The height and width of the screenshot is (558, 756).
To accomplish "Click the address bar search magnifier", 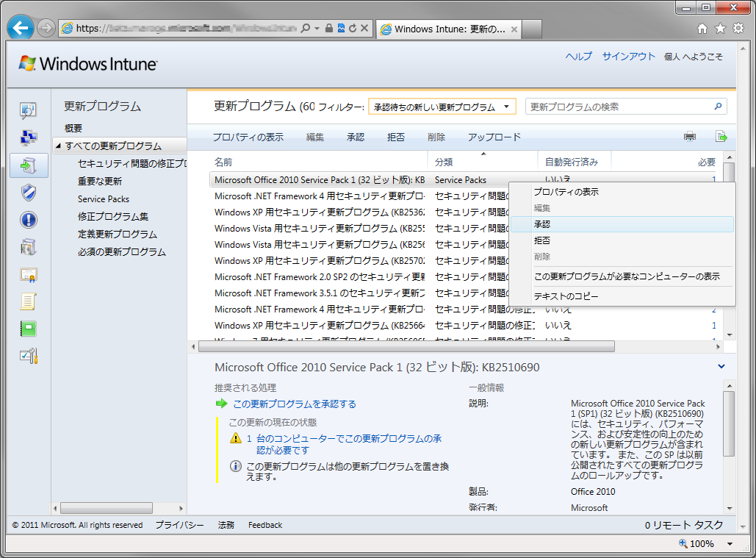I will tap(305, 29).
